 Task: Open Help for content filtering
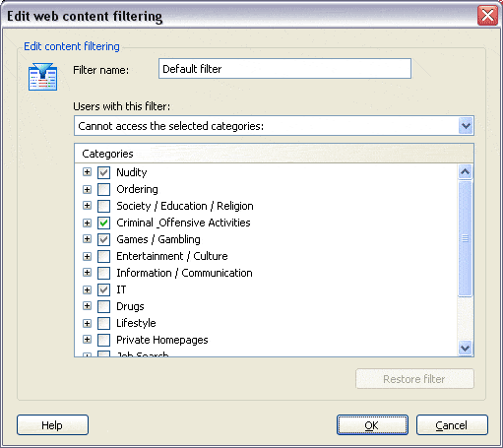[x=52, y=425]
